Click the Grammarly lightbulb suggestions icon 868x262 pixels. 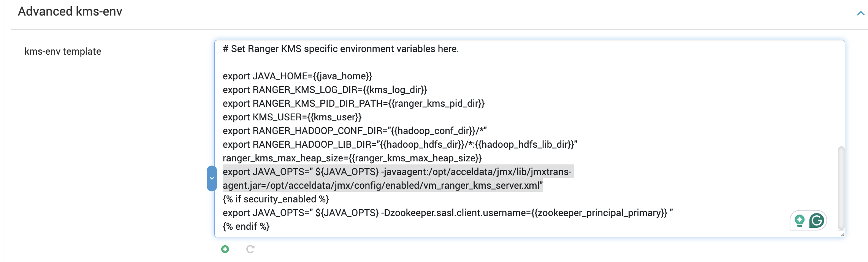click(x=799, y=220)
